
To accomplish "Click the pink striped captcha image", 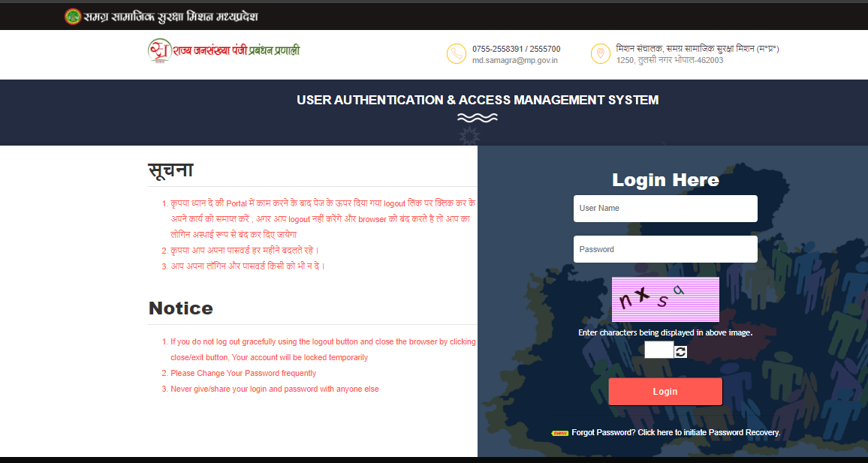I will [665, 299].
